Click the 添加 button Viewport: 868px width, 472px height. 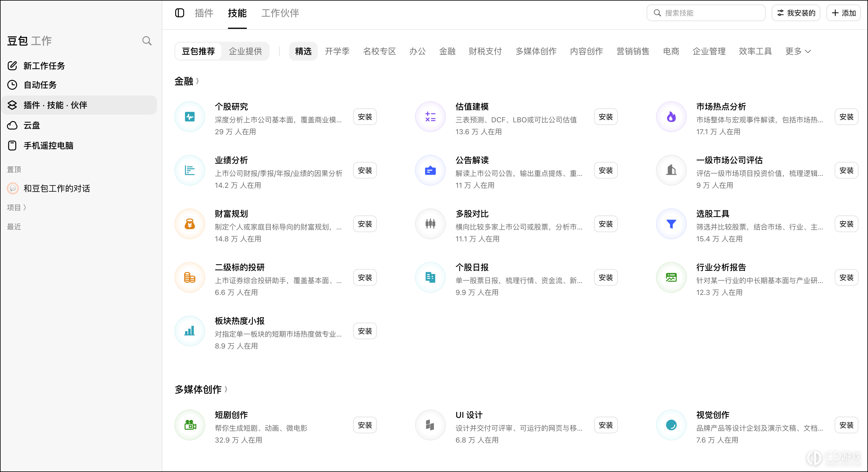843,13
